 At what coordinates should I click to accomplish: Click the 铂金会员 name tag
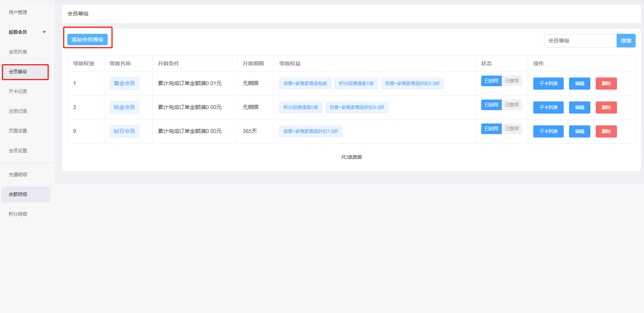[x=124, y=107]
